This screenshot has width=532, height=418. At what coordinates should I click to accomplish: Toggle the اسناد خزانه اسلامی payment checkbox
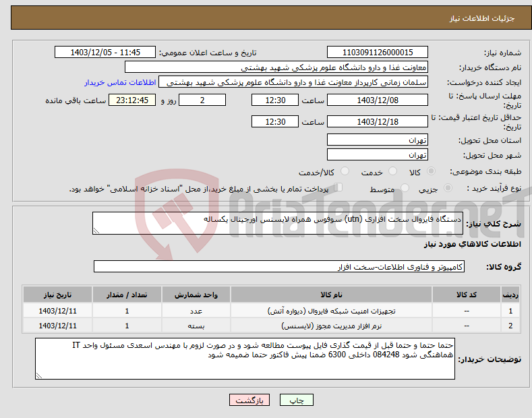click(x=338, y=187)
